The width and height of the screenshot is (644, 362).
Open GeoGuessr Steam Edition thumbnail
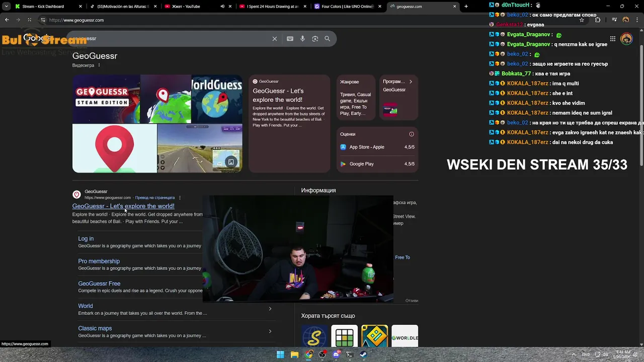click(x=106, y=99)
